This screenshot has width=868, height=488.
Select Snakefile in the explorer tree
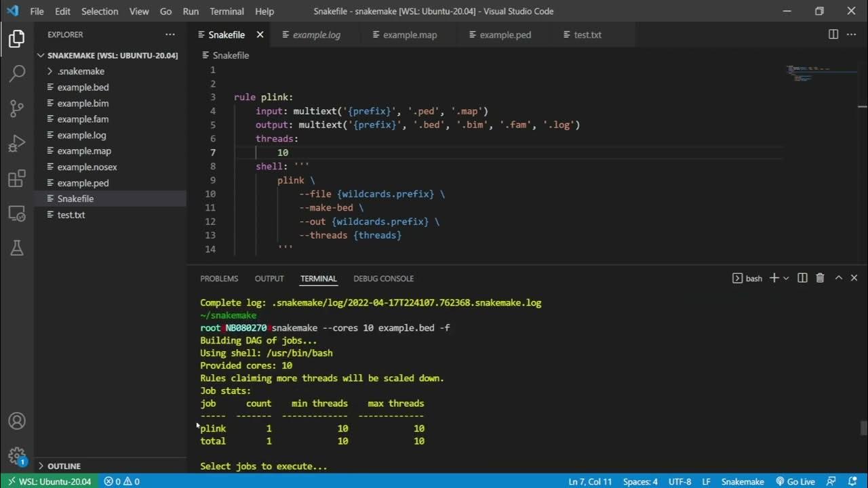(x=110, y=199)
